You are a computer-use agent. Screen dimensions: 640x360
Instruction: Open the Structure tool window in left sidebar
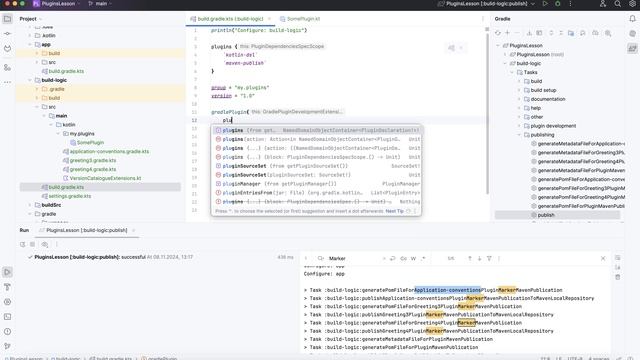[x=7, y=67]
